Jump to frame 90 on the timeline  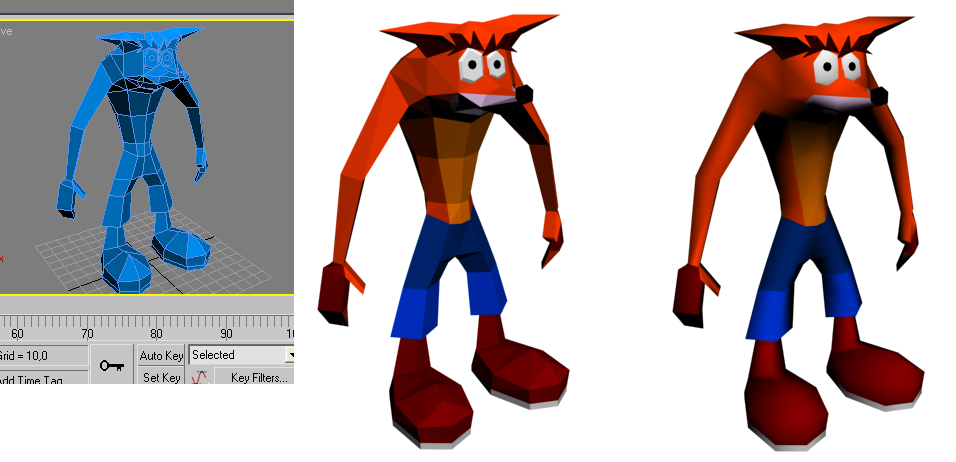click(227, 332)
